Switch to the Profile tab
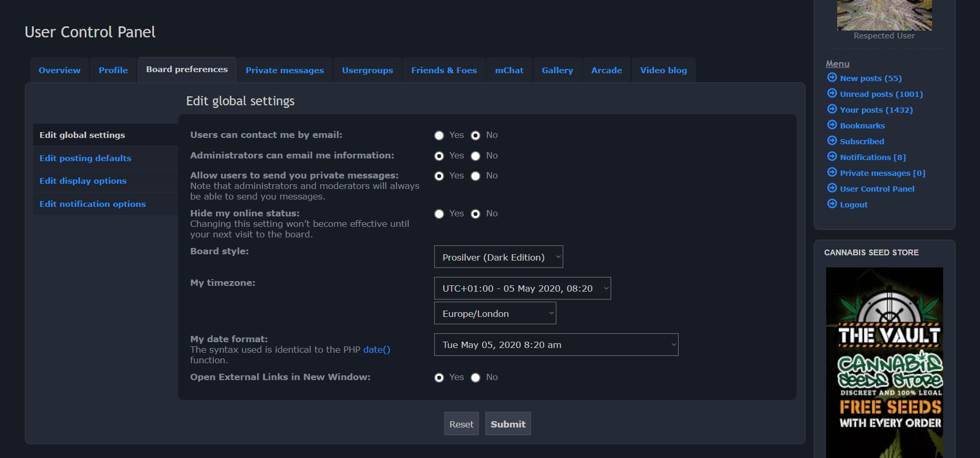 point(113,71)
